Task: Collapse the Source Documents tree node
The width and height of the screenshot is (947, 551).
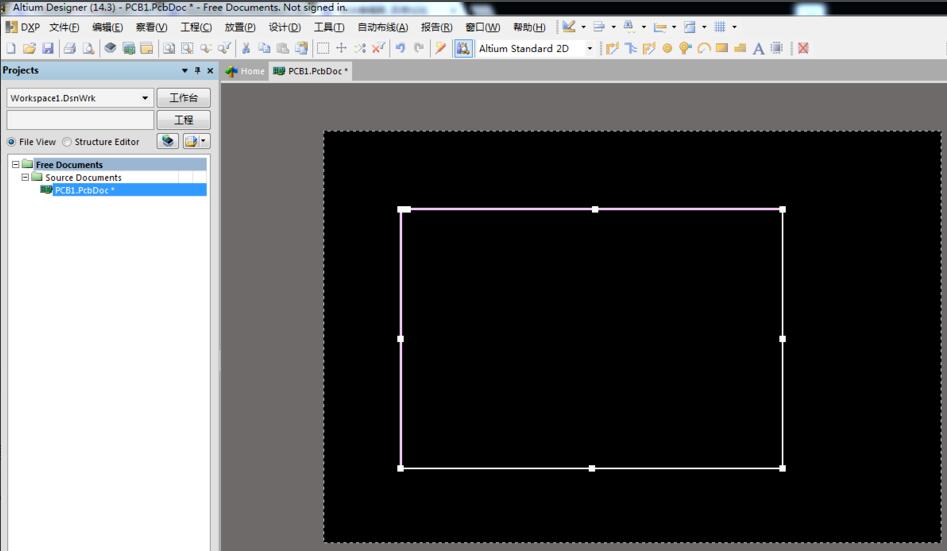Action: pyautogui.click(x=25, y=177)
